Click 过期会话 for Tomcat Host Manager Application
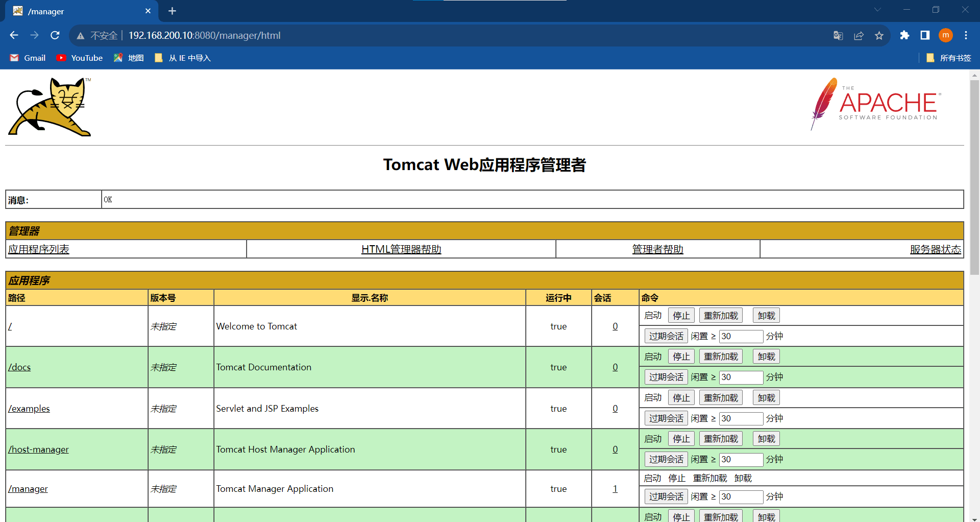The width and height of the screenshot is (980, 522). click(x=666, y=459)
